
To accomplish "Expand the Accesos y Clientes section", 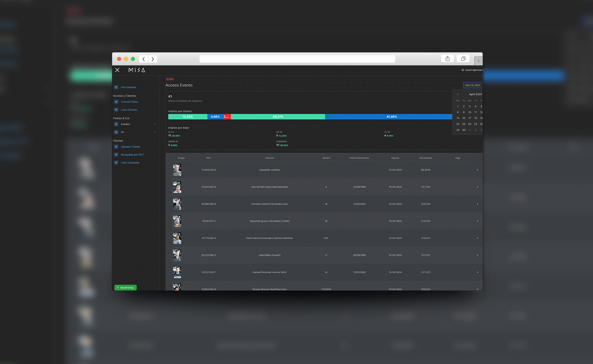I will click(x=124, y=95).
